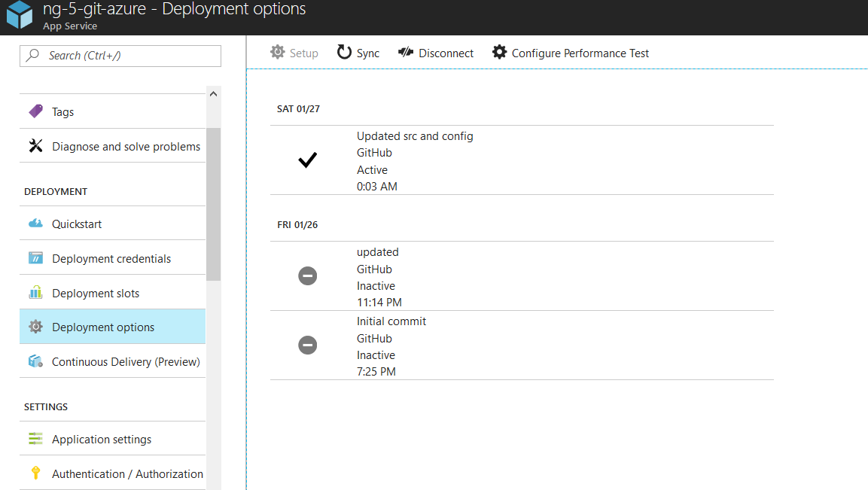Click inactive icon for 'updated' deployment
868x490 pixels.
click(x=308, y=275)
